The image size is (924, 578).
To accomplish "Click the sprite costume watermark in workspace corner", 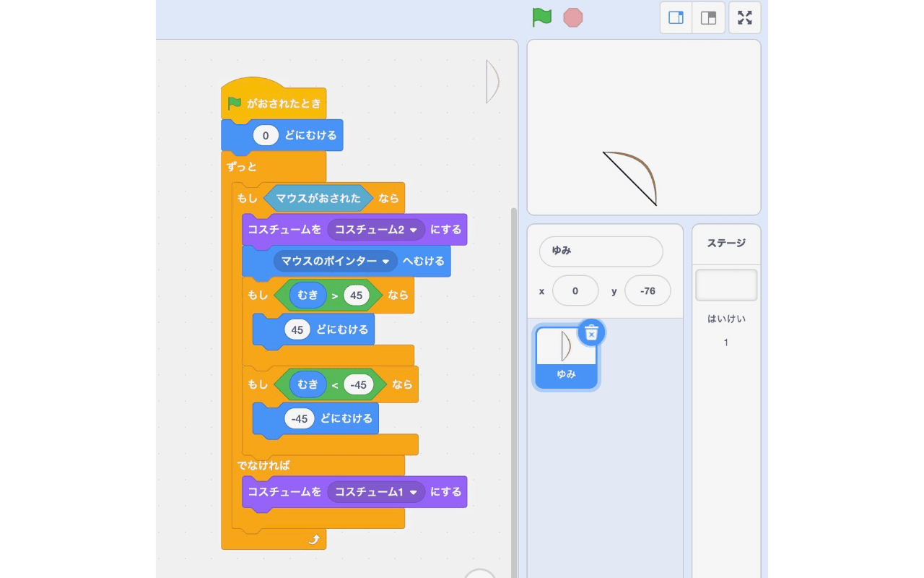I will pos(493,81).
